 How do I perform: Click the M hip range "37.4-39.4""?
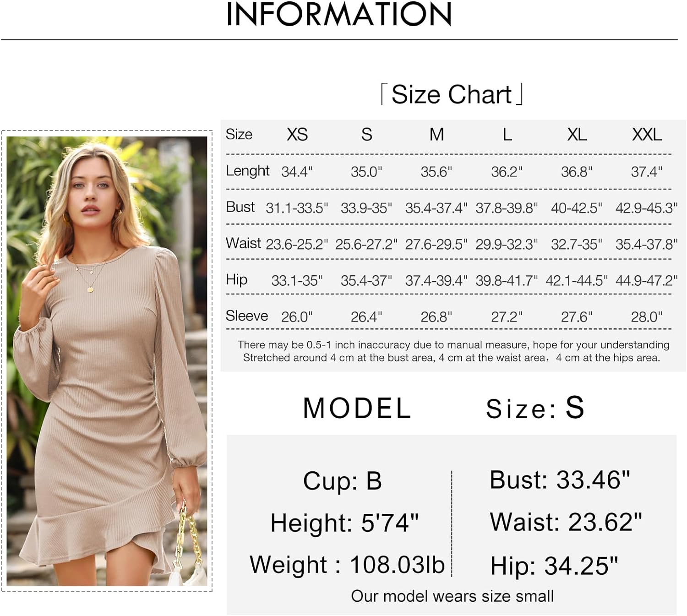pos(436,280)
